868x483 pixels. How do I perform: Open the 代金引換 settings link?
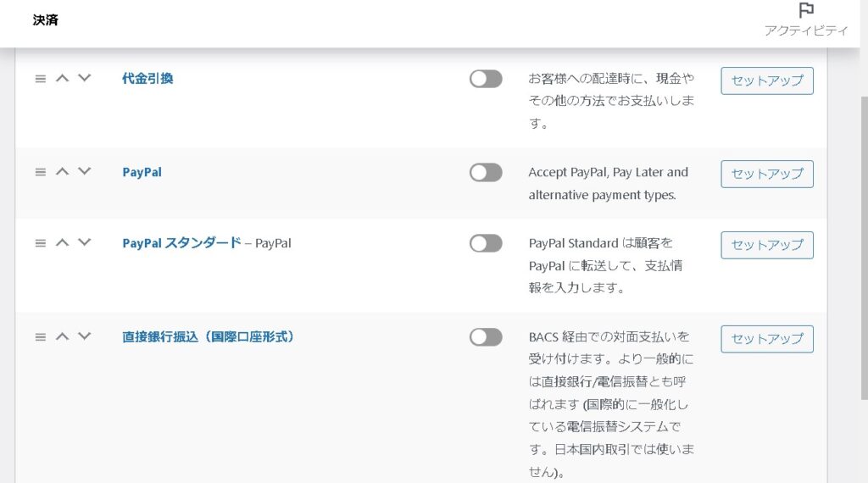(147, 78)
